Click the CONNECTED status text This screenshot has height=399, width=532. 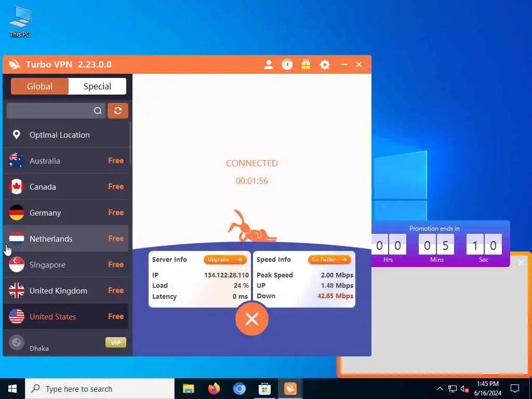(x=252, y=163)
